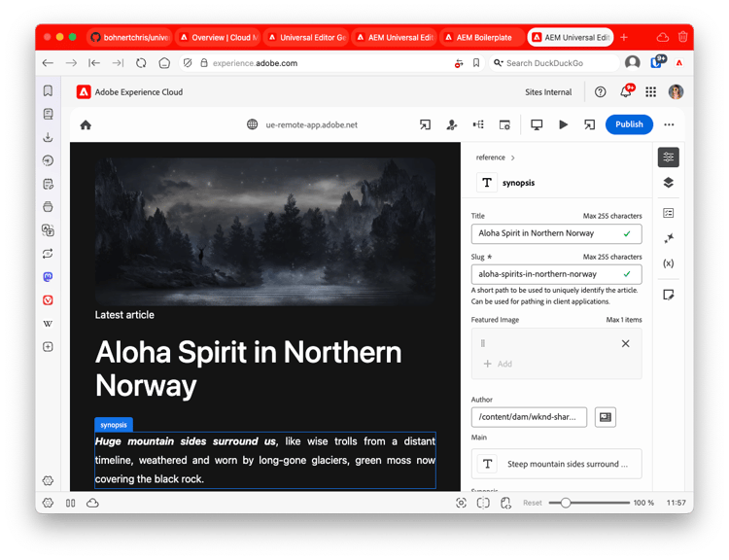
Task: Open the Properties rail sliders icon
Action: pyautogui.click(x=668, y=157)
